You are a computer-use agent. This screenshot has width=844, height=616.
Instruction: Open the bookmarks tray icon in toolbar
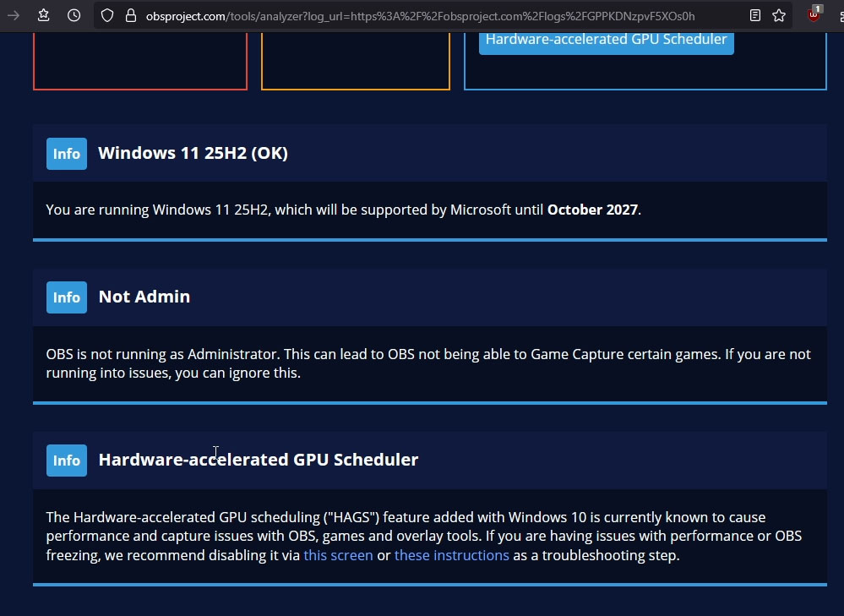pos(44,15)
